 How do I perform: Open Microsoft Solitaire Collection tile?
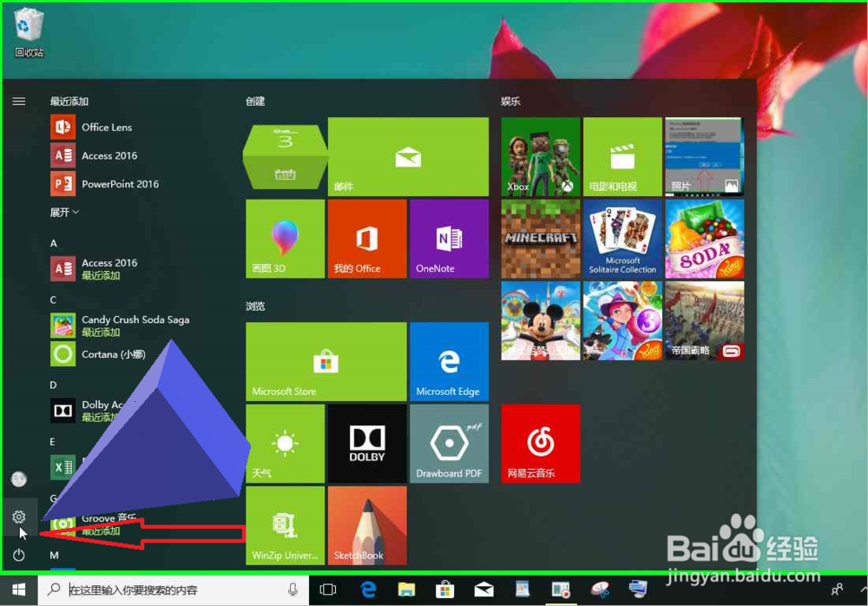pyautogui.click(x=622, y=239)
